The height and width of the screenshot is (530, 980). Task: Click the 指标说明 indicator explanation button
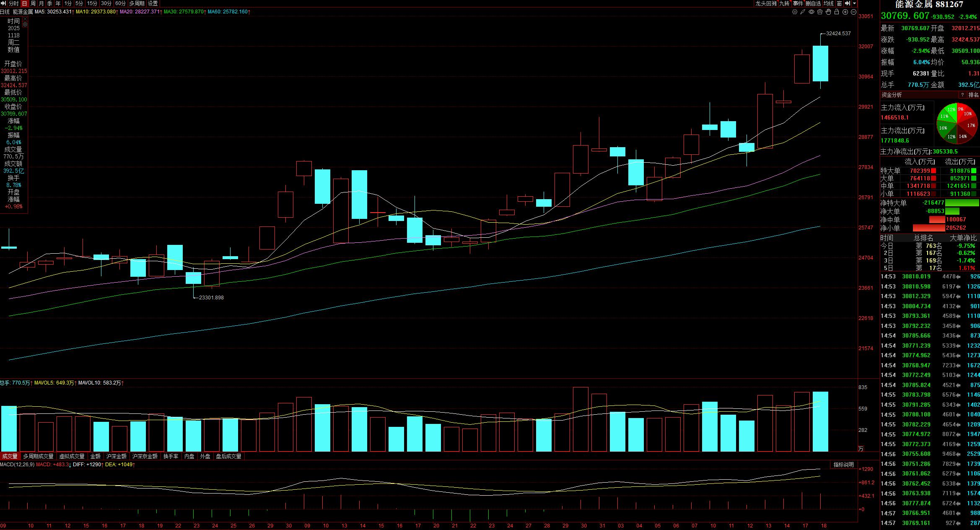[843, 465]
